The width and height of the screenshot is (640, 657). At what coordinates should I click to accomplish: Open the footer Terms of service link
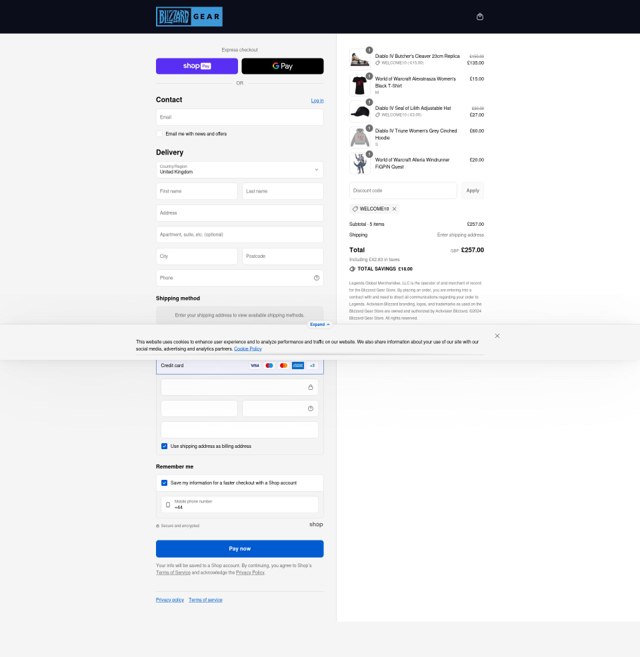tap(205, 600)
